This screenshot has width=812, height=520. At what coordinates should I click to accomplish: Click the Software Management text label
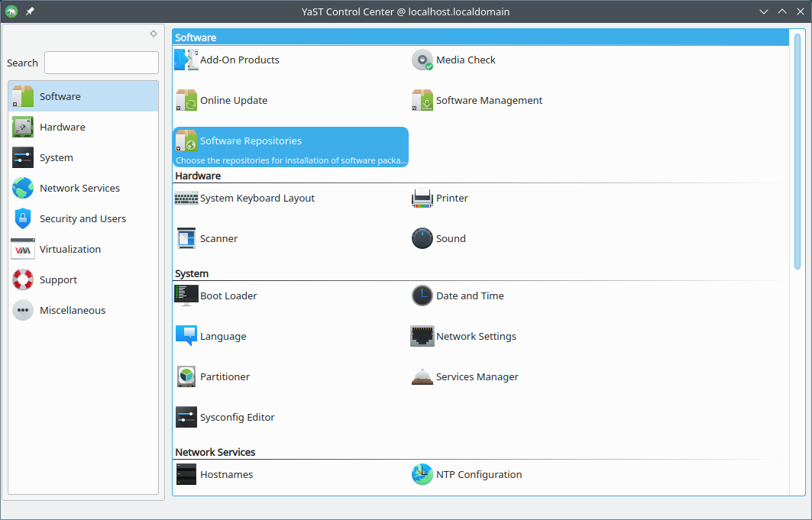[x=489, y=100]
